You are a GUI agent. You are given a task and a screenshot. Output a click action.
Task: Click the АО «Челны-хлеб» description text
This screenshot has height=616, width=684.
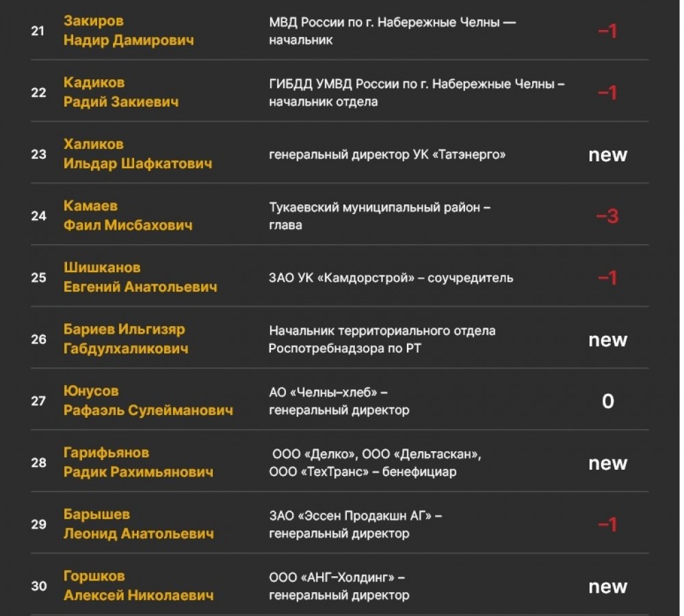click(x=339, y=401)
